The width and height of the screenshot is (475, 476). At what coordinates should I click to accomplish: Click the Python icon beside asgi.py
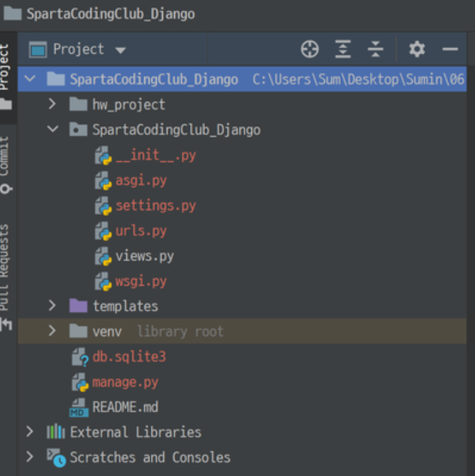(103, 181)
